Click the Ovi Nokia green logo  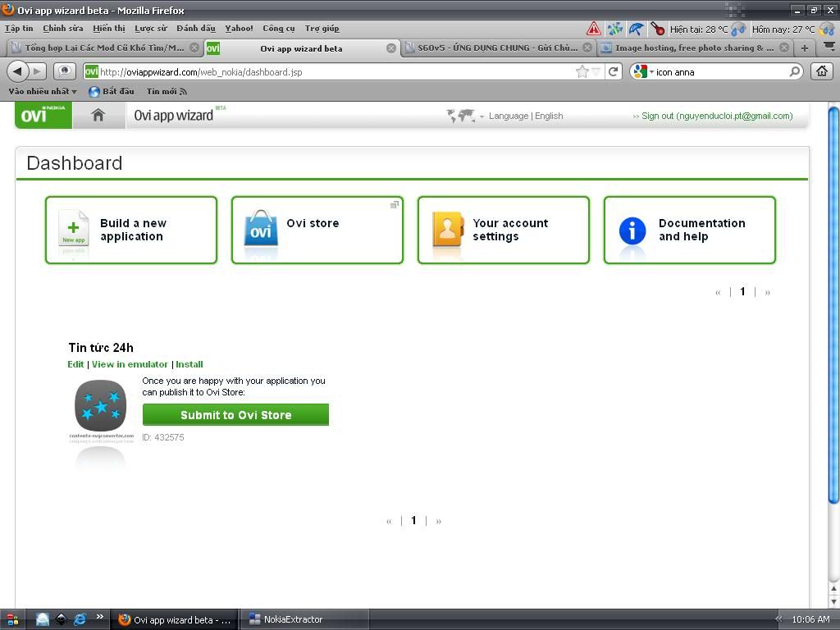tap(43, 115)
